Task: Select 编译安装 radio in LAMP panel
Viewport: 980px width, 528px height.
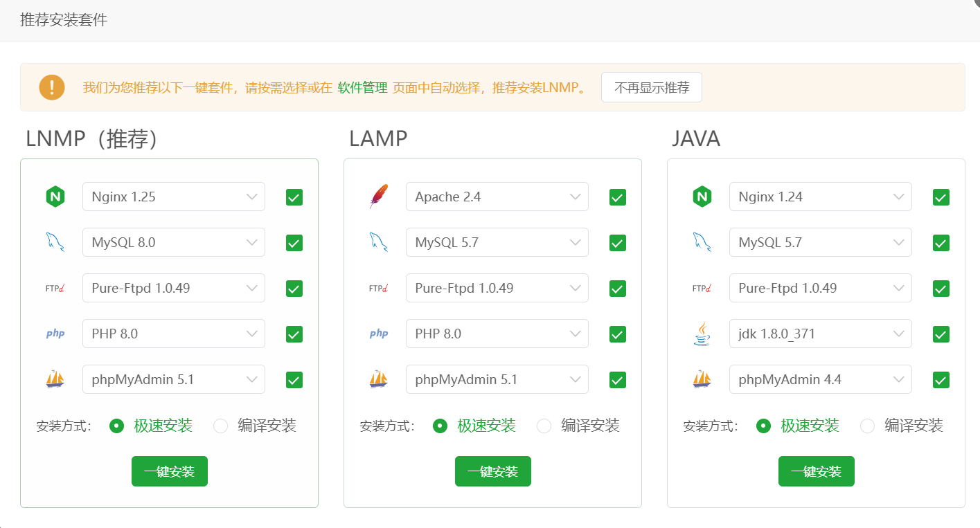Action: (544, 426)
